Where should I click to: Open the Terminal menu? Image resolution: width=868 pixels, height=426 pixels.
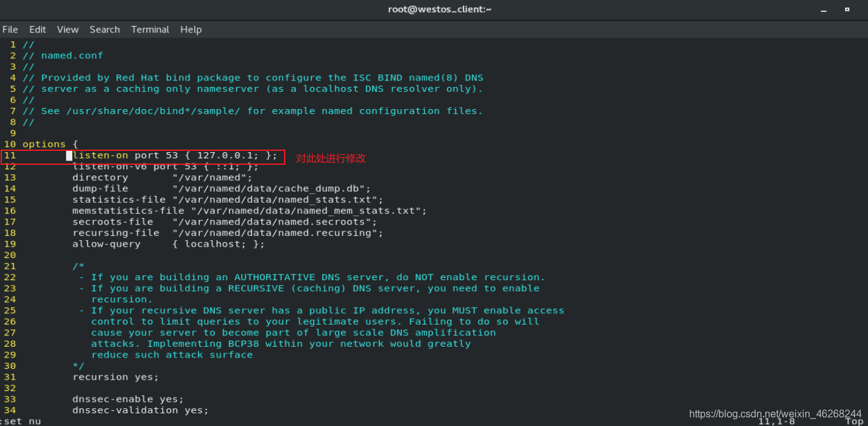pyautogui.click(x=150, y=29)
